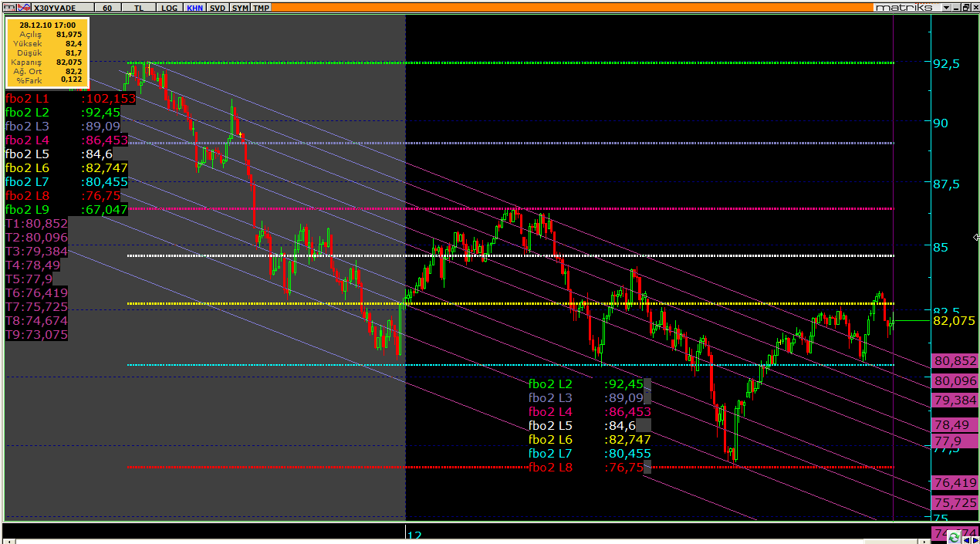Open the 60 period selector
Image resolution: width=980 pixels, height=544 pixels.
pos(106,7)
